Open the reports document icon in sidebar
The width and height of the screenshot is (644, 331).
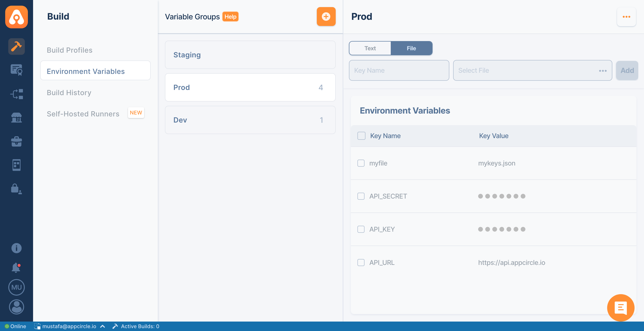(x=17, y=165)
